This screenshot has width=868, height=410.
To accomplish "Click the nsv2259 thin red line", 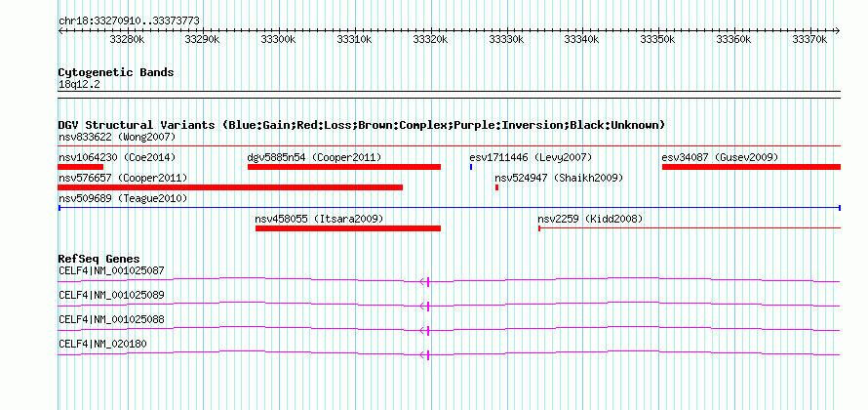I will click(690, 228).
